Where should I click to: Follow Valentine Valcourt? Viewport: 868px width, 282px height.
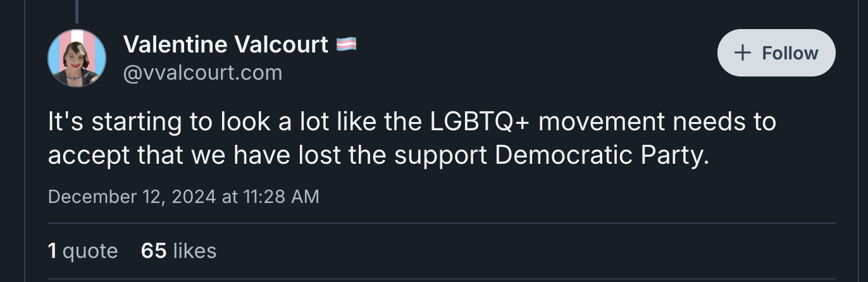pos(776,53)
